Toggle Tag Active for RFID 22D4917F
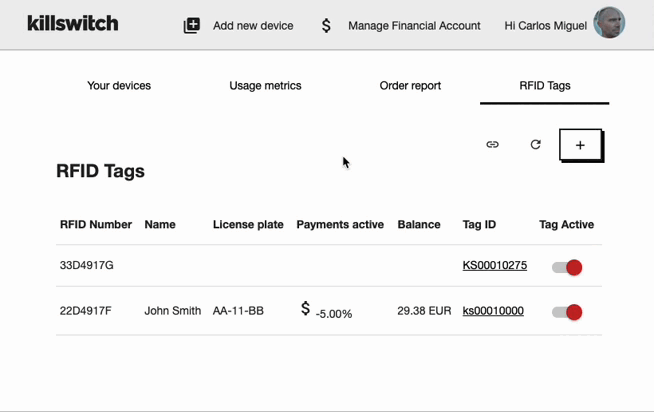The height and width of the screenshot is (412, 654). pyautogui.click(x=567, y=312)
